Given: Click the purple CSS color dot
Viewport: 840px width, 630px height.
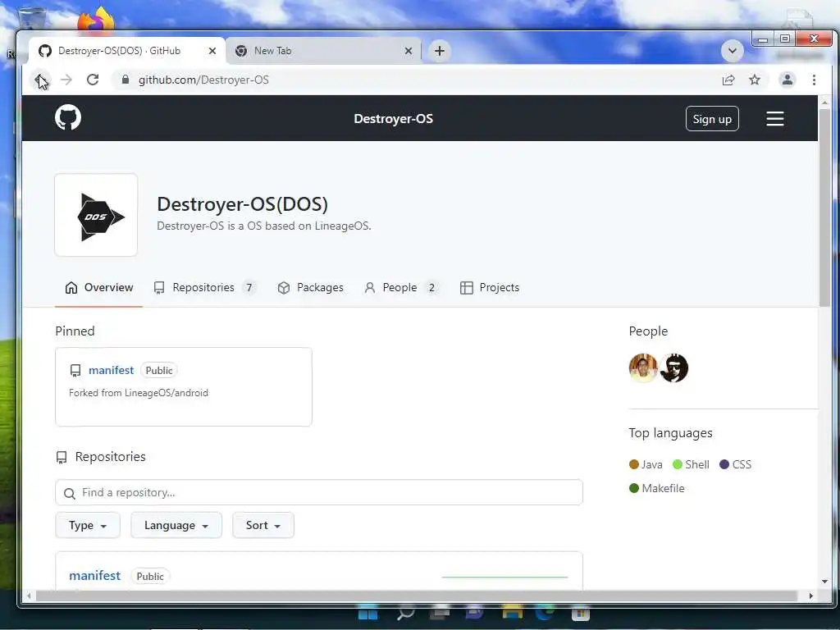Looking at the screenshot, I should (x=724, y=464).
